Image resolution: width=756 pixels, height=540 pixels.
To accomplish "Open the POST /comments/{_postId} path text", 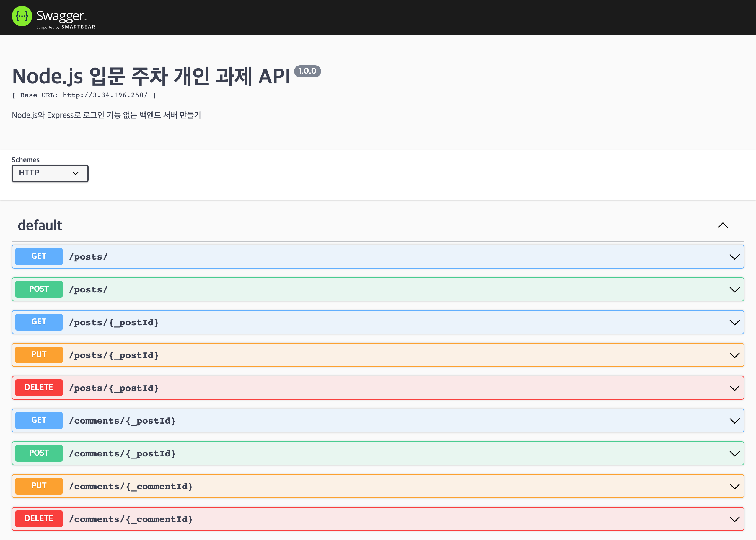I will coord(122,453).
